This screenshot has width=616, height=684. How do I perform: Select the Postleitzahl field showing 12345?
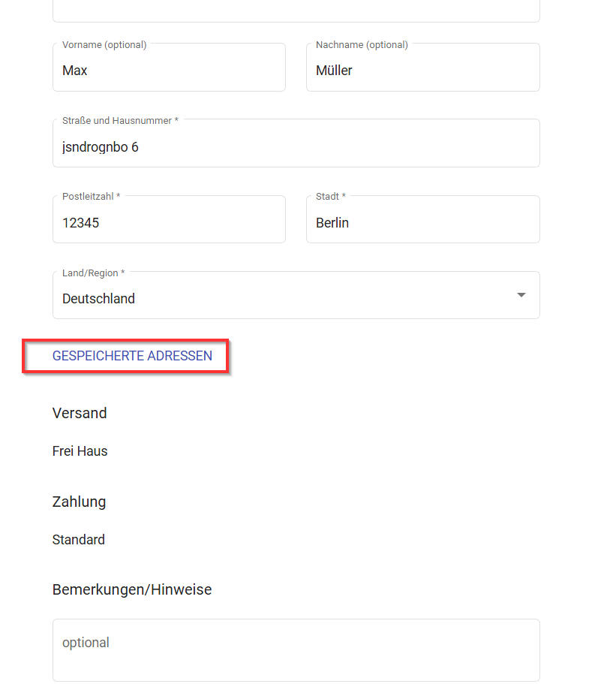pyautogui.click(x=169, y=219)
